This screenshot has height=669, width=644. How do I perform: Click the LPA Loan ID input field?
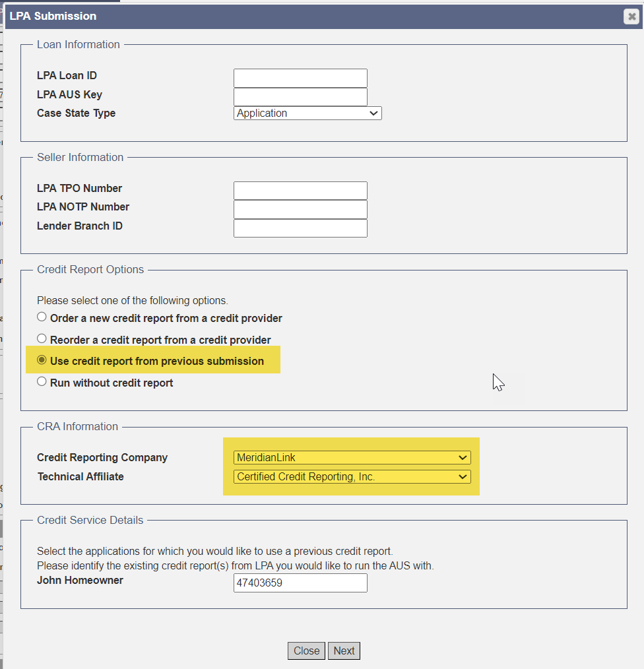point(300,78)
